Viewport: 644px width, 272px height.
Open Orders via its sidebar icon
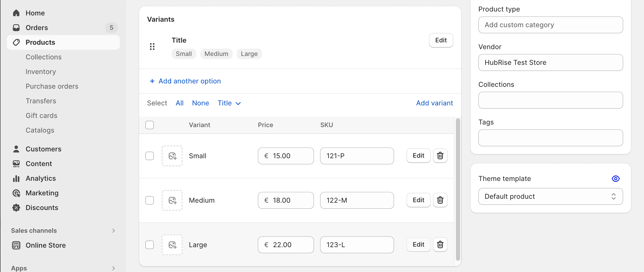tap(16, 27)
